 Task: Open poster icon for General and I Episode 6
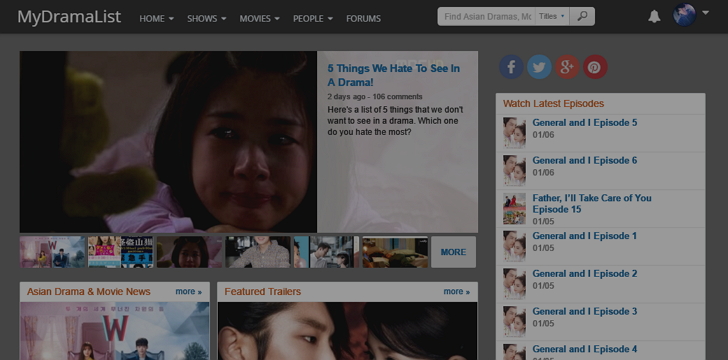pos(514,170)
